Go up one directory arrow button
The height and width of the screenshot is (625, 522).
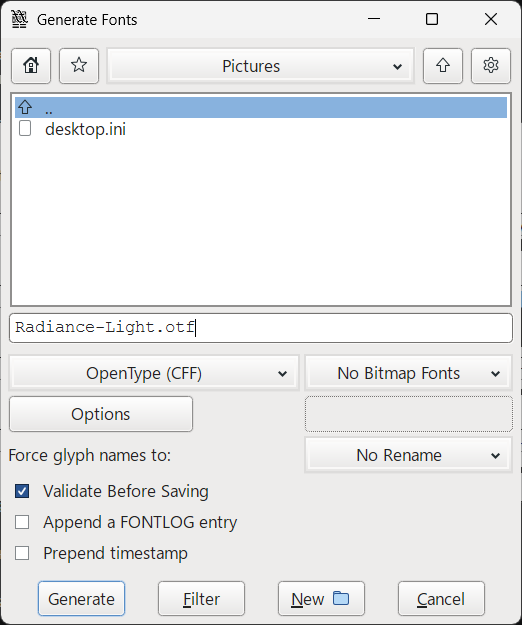tap(443, 66)
